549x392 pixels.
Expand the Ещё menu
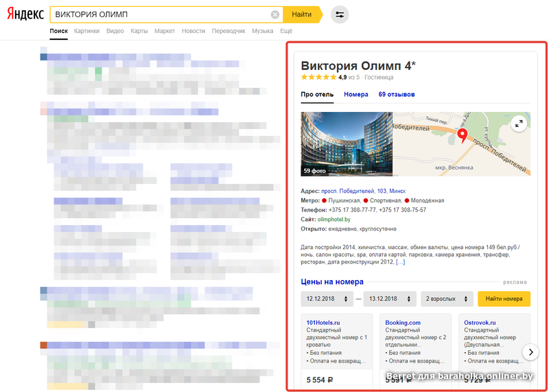point(286,31)
